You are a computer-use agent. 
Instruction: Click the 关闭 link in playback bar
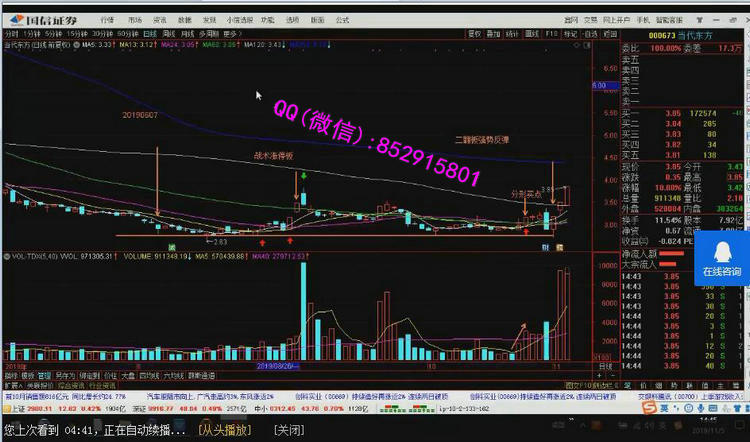point(289,430)
